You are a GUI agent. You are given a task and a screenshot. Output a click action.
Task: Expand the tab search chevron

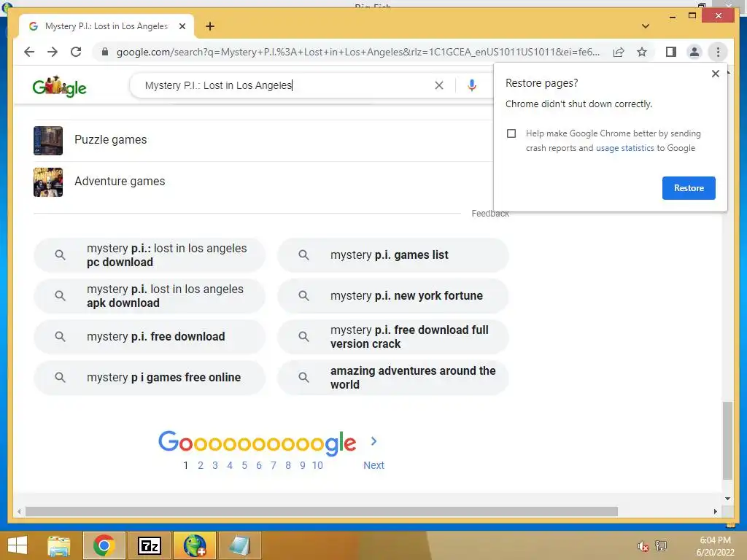click(x=646, y=26)
